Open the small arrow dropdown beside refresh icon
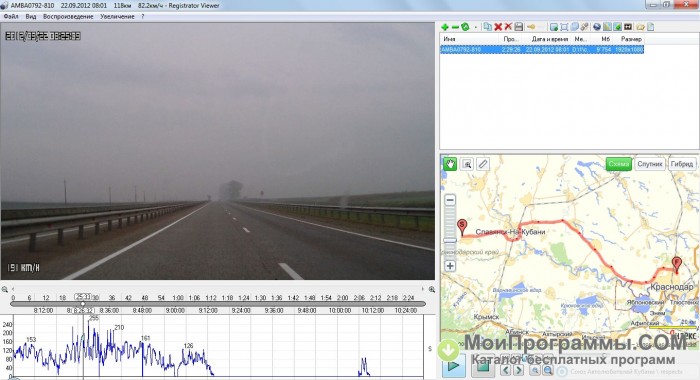This screenshot has width=700, height=380. (475, 28)
